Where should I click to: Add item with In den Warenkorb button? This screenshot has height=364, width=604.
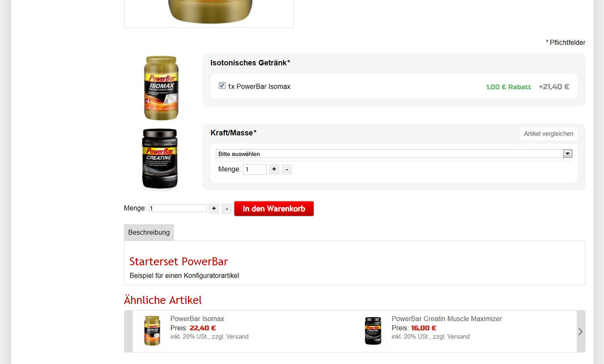pos(274,208)
